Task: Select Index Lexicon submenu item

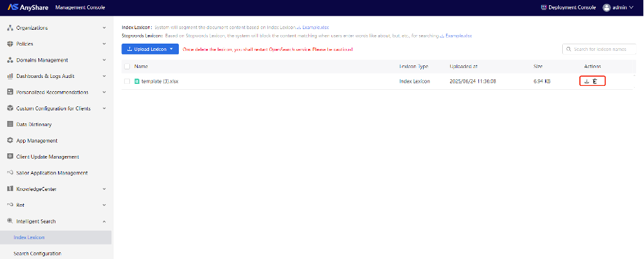Action: (56, 237)
